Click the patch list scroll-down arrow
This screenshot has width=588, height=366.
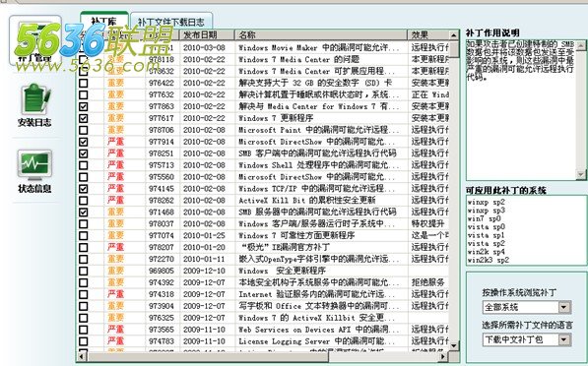click(x=454, y=344)
